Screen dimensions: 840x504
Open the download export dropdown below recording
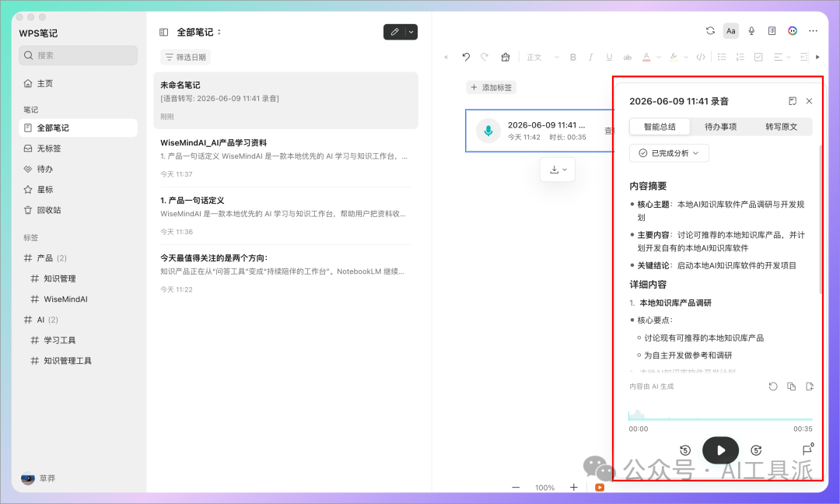558,170
